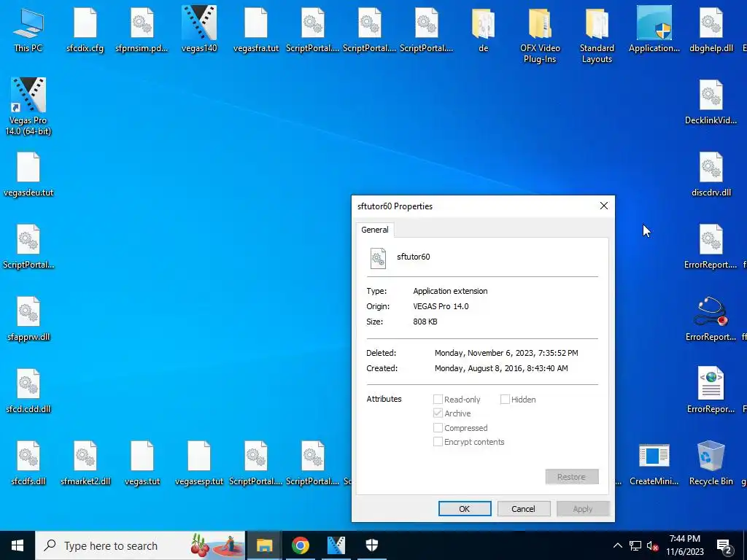The width and height of the screenshot is (747, 560).
Task: Click the 'VEGAS Pro 14.0' origin value
Action: coord(441,306)
